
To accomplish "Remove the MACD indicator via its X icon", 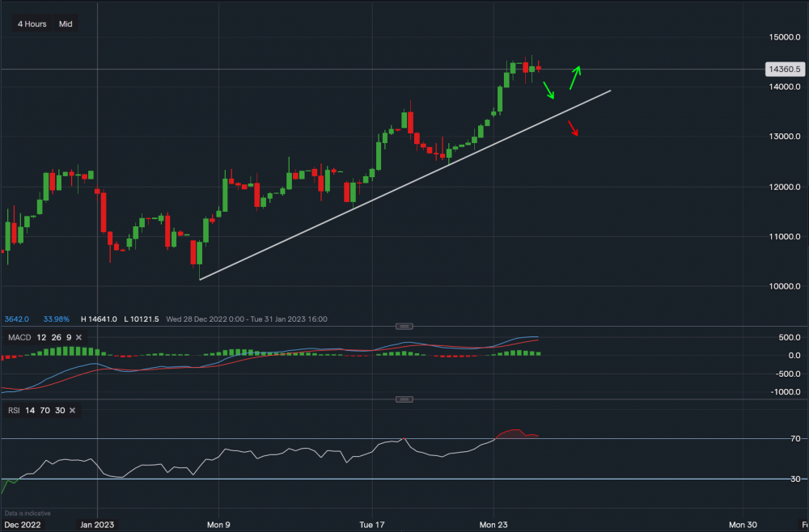I will pyautogui.click(x=78, y=337).
